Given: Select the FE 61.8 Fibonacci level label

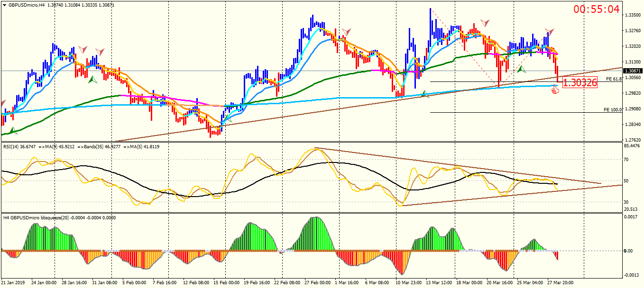Looking at the screenshot, I should pos(614,79).
